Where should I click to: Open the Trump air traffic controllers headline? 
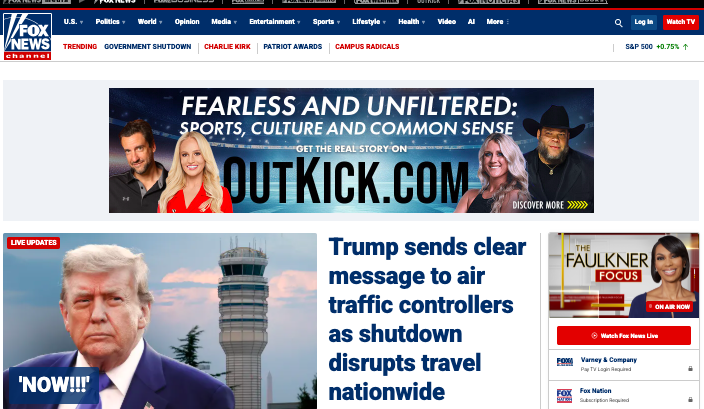[427, 319]
